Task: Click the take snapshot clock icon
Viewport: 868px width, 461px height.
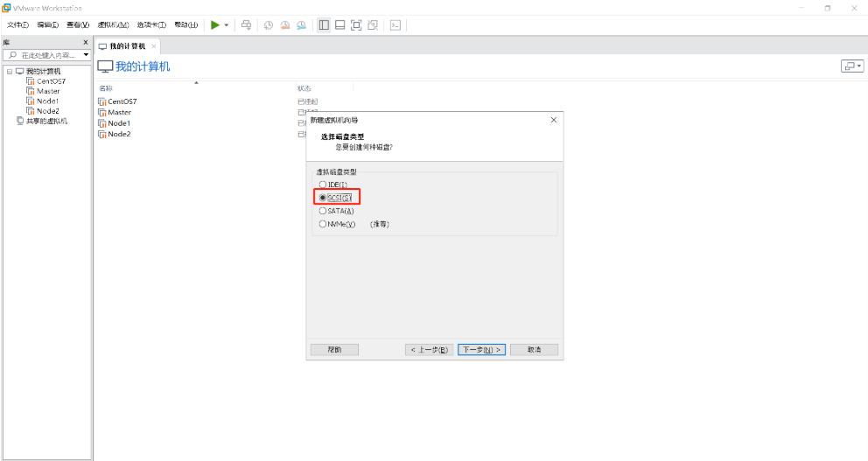Action: [x=269, y=24]
